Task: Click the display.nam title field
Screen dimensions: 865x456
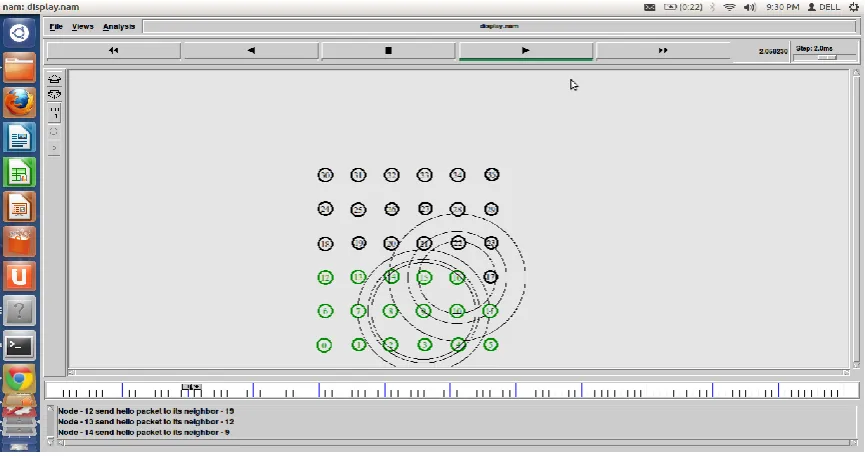Action: point(499,26)
